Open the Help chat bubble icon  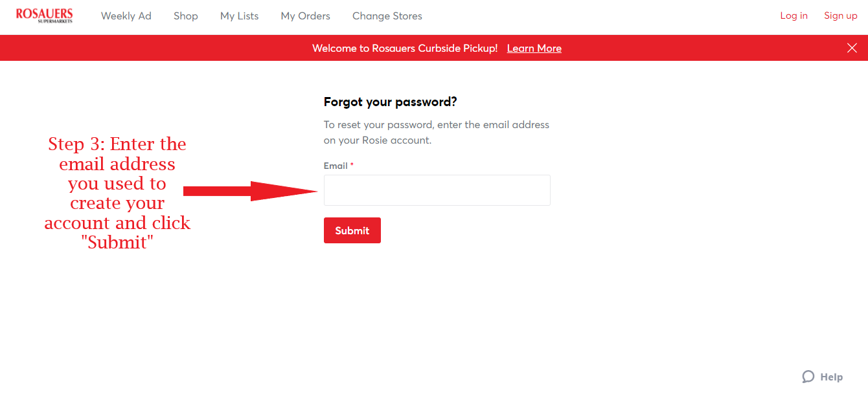[x=808, y=377]
